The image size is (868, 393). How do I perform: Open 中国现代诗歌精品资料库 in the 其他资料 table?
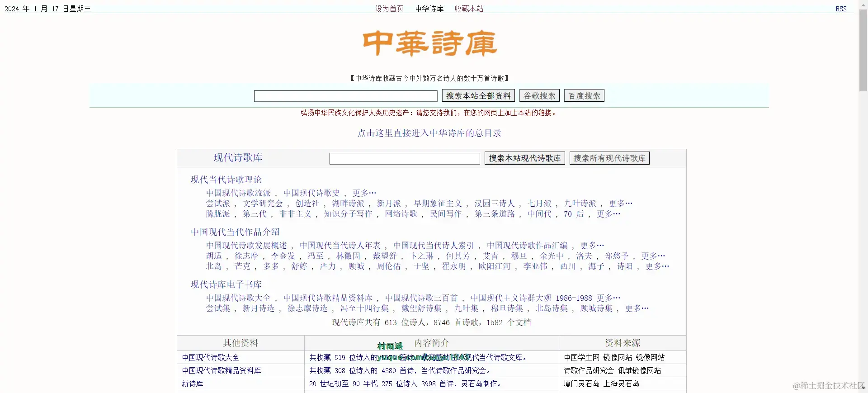221,370
